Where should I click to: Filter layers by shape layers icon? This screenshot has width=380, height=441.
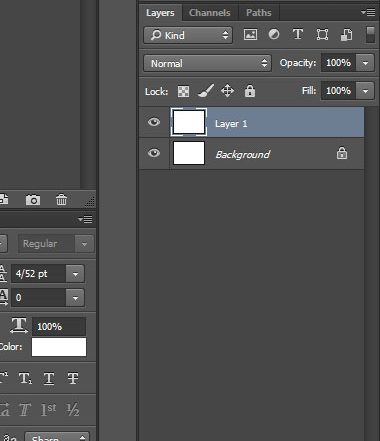pyautogui.click(x=322, y=35)
